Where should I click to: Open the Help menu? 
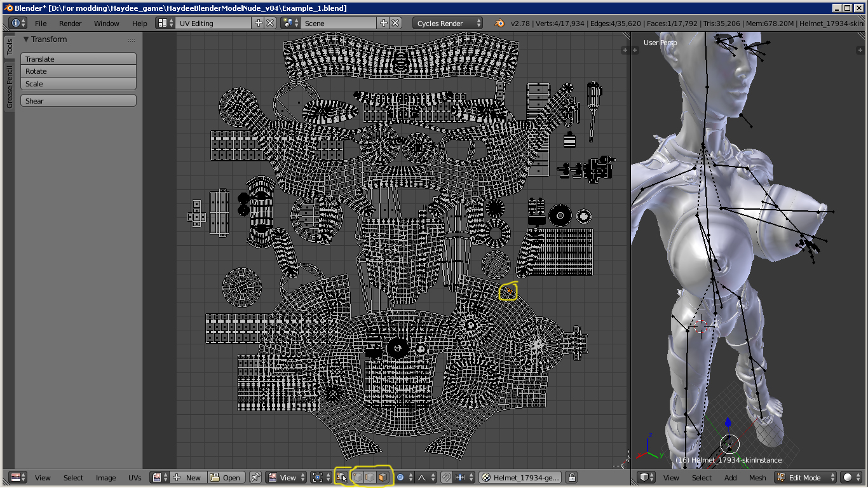pos(140,24)
